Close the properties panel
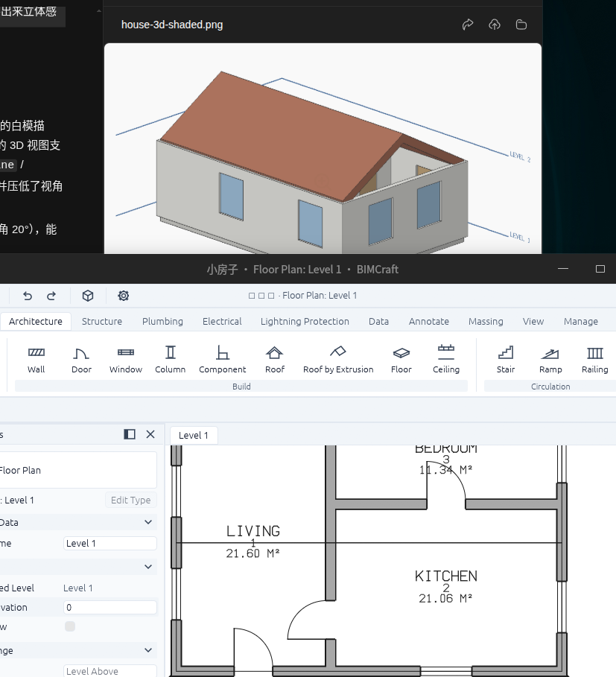The image size is (616, 677). tap(150, 434)
